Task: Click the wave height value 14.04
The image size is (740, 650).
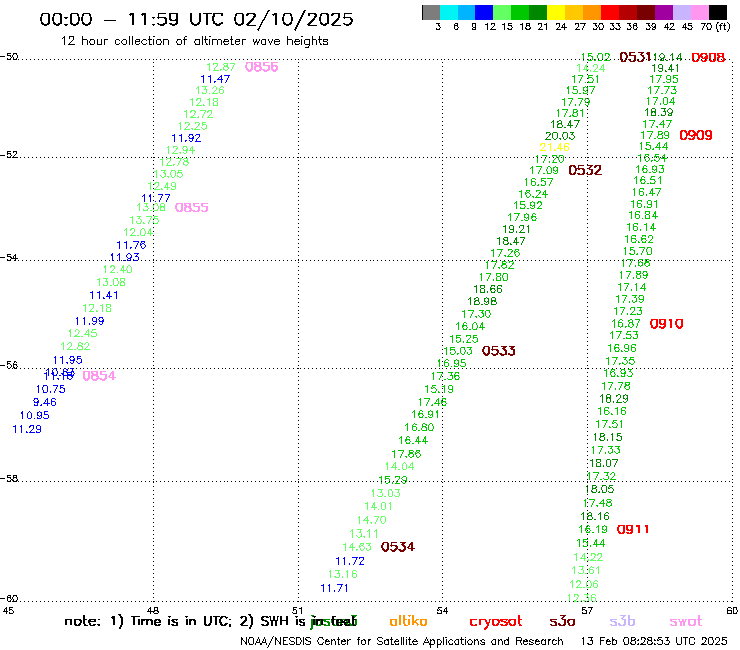Action: 400,466
